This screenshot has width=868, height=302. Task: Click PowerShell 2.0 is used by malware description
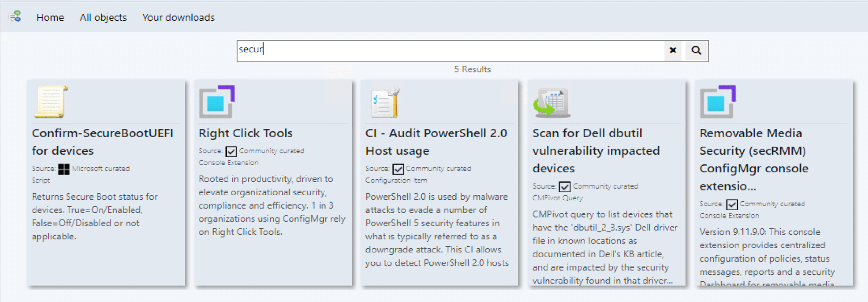[437, 230]
